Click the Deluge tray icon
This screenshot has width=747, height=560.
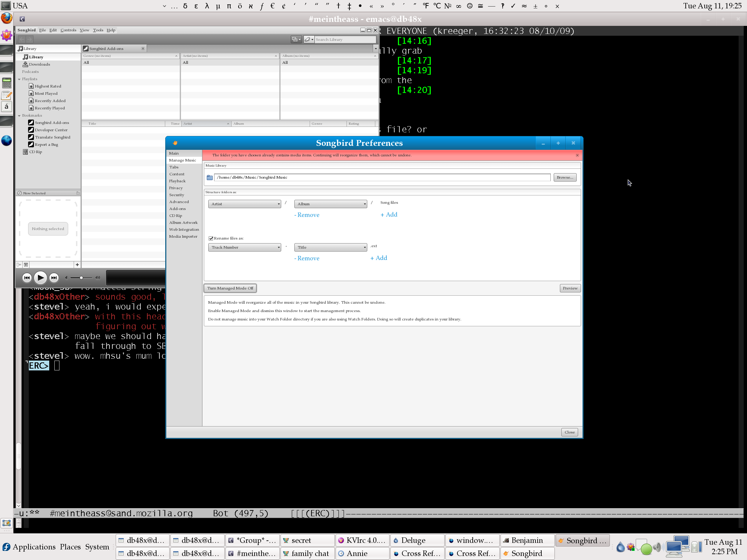(620, 547)
